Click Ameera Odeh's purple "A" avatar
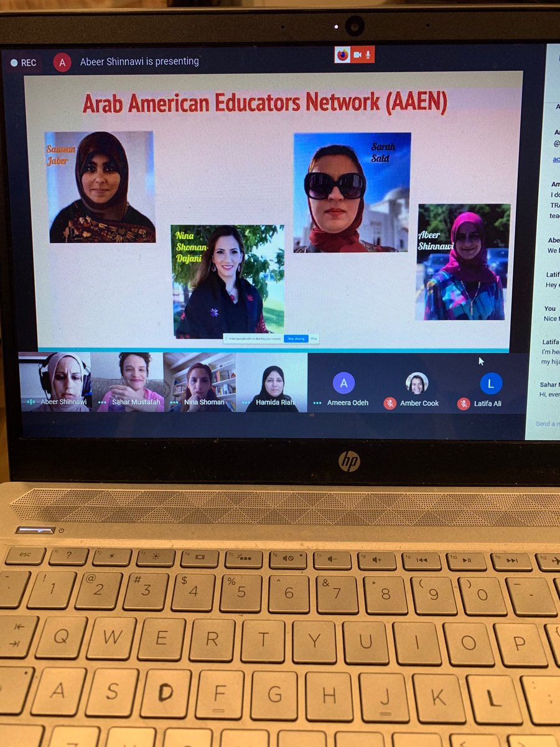The width and height of the screenshot is (560, 747). pyautogui.click(x=343, y=383)
